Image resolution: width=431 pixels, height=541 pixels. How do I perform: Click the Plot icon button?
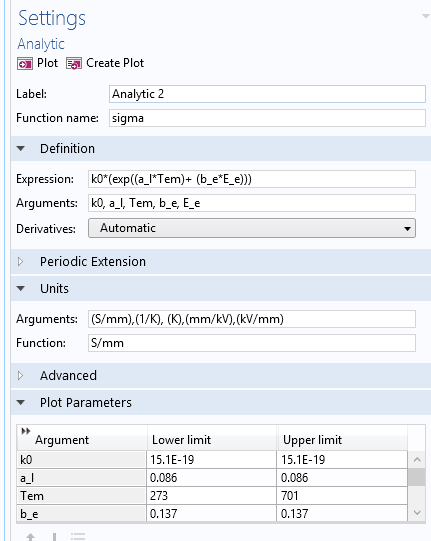pyautogui.click(x=25, y=64)
